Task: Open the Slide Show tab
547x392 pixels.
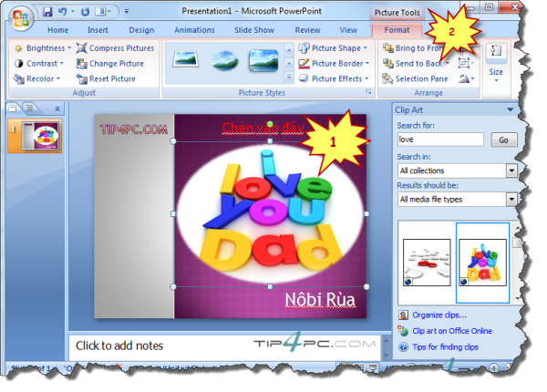Action: coord(254,30)
